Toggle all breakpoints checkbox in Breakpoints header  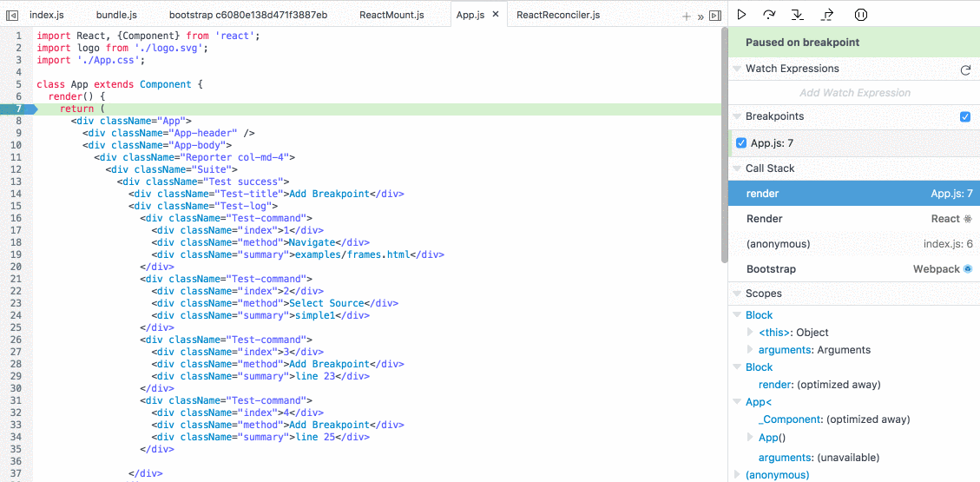click(965, 116)
